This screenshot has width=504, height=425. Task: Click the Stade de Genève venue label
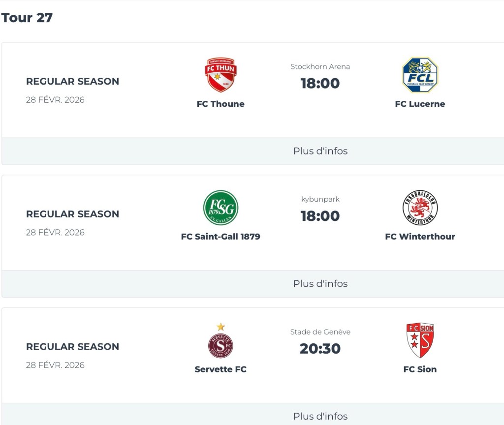point(320,332)
